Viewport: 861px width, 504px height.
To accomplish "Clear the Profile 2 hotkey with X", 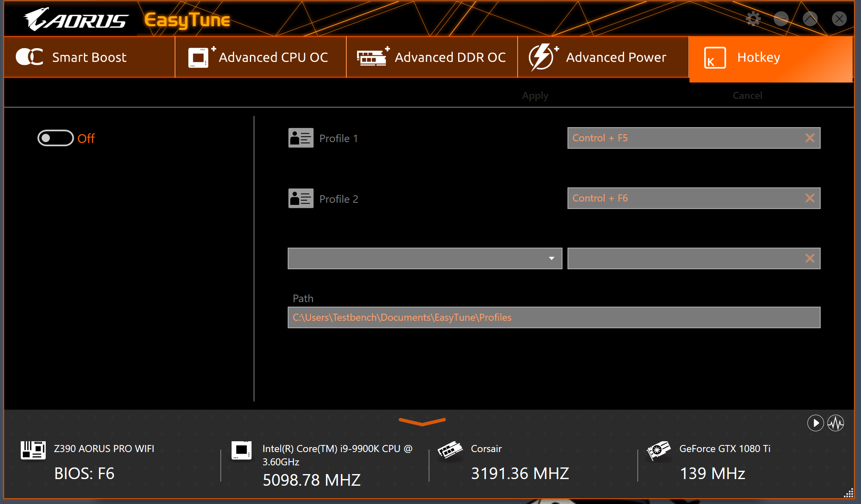I will [x=809, y=198].
